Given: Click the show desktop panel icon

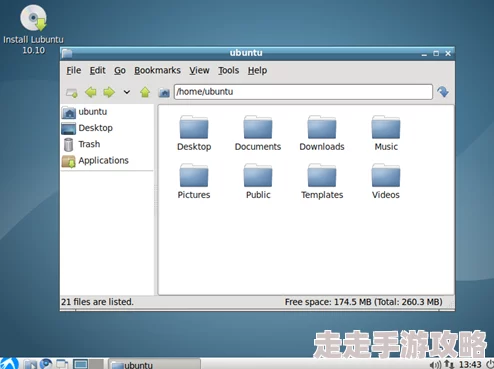Looking at the screenshot, I should (x=62, y=364).
